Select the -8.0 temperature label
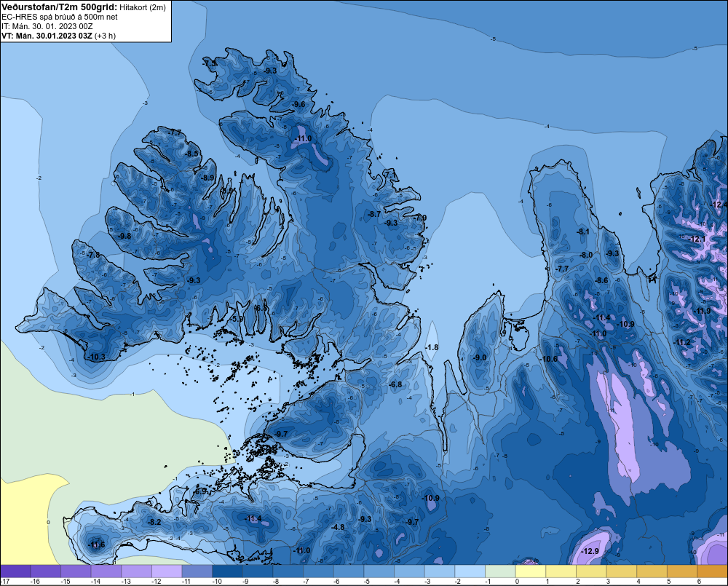Viewport: 728px width, 586px height. coord(586,255)
